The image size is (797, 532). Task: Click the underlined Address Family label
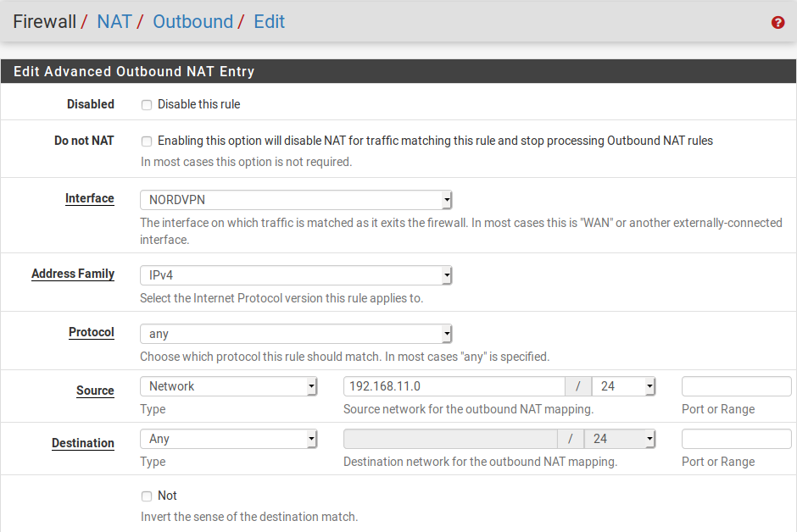(x=73, y=274)
